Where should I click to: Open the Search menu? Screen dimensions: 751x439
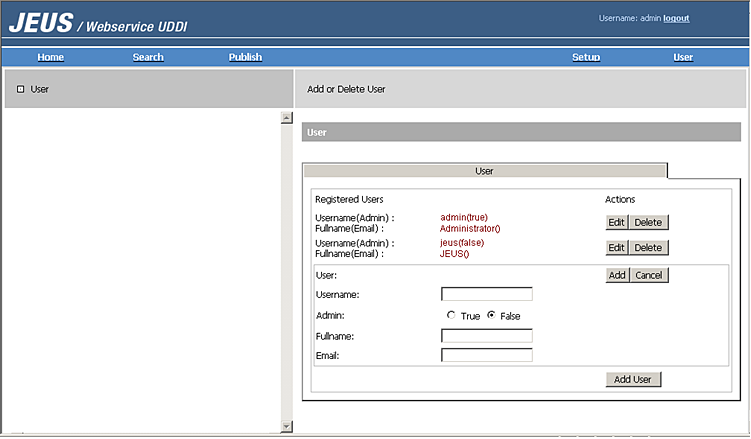click(148, 57)
